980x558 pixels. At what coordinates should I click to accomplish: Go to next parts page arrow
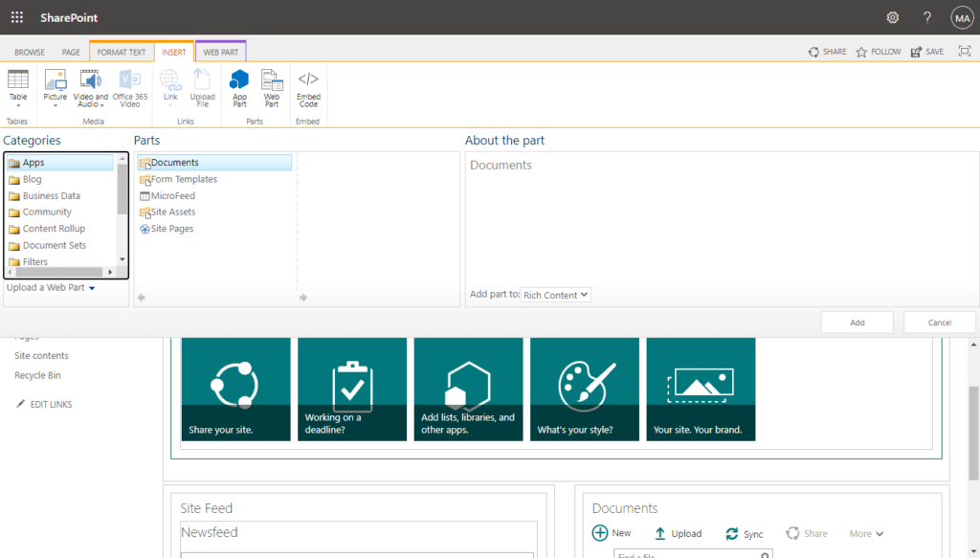click(x=303, y=298)
